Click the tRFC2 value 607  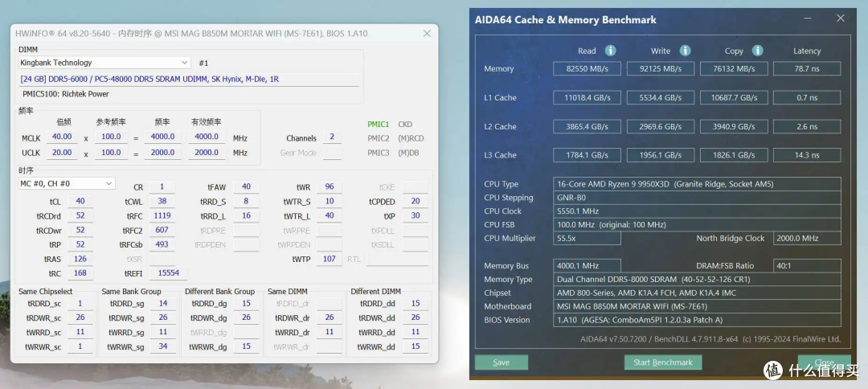162,230
